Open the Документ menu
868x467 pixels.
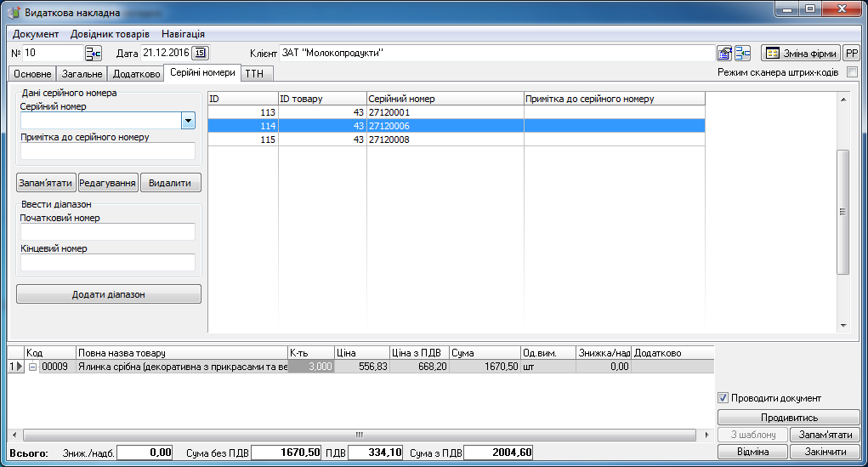point(36,34)
